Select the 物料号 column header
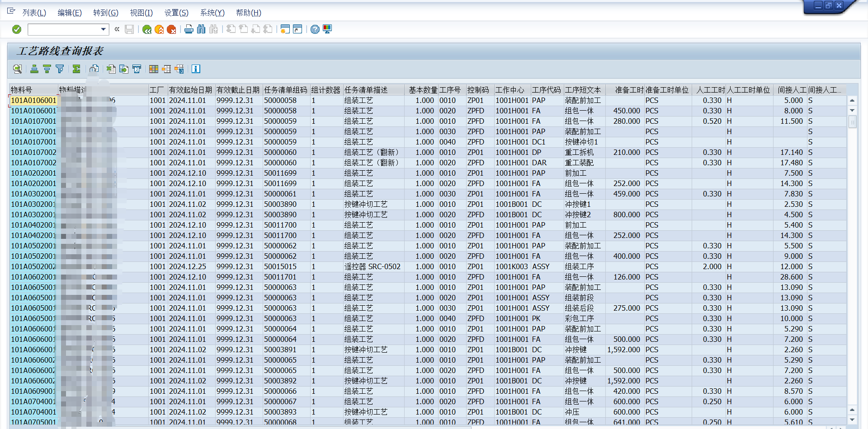This screenshot has width=868, height=429. tap(33, 90)
